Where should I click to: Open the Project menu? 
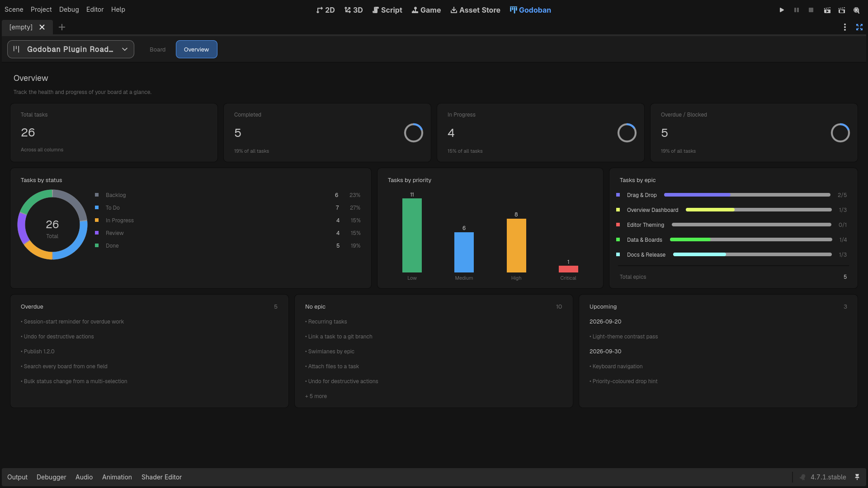click(x=41, y=9)
